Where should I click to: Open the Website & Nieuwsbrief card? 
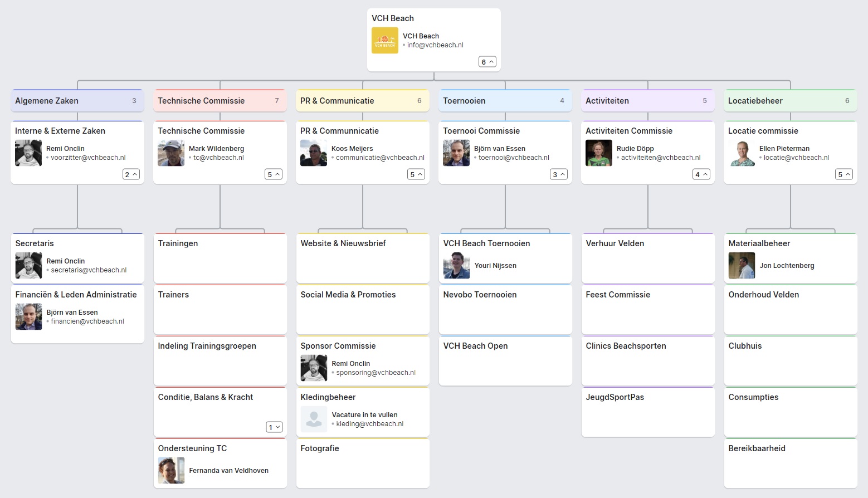click(363, 258)
